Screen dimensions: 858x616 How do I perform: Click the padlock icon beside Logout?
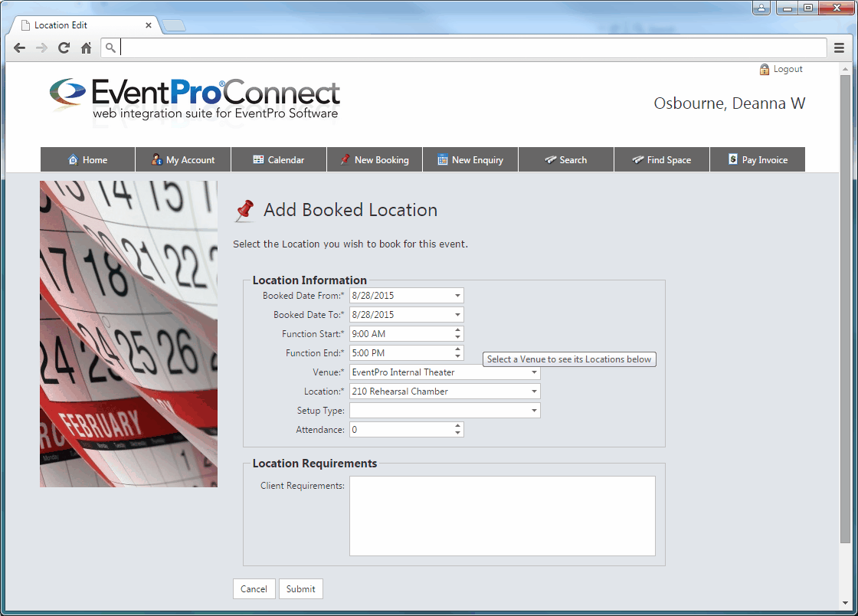coord(765,70)
